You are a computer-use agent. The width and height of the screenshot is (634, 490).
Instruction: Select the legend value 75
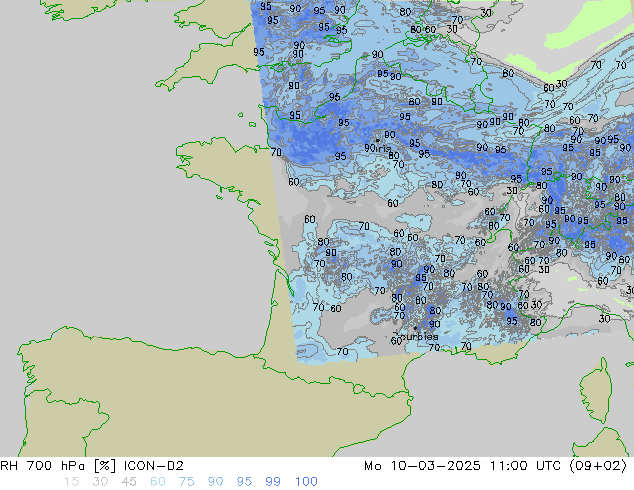pos(186,482)
